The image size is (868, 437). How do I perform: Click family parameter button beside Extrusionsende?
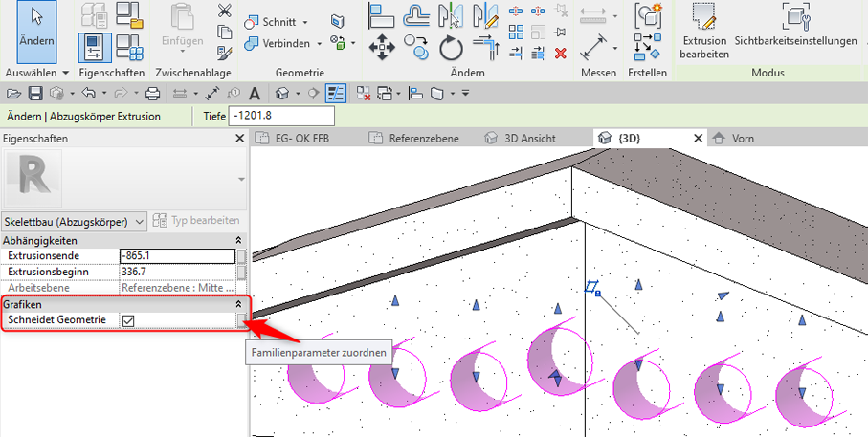tap(241, 256)
